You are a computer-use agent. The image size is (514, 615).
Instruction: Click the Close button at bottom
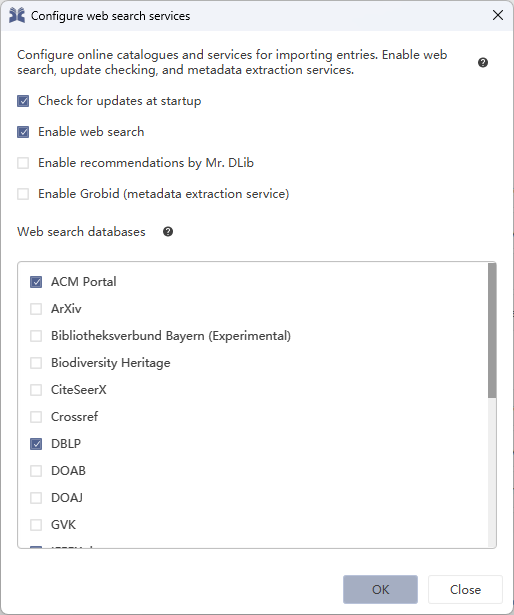pyautogui.click(x=465, y=590)
